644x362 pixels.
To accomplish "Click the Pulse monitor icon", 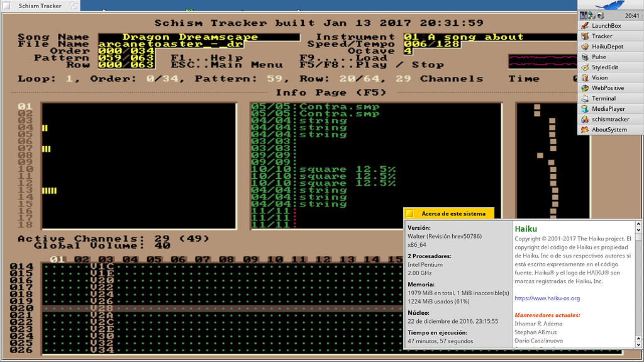I will point(585,57).
